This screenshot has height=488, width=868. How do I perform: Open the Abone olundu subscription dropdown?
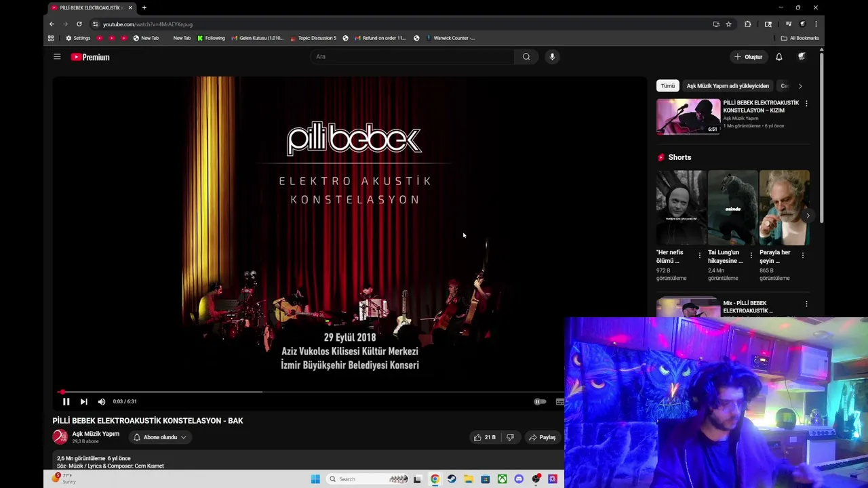click(x=160, y=437)
